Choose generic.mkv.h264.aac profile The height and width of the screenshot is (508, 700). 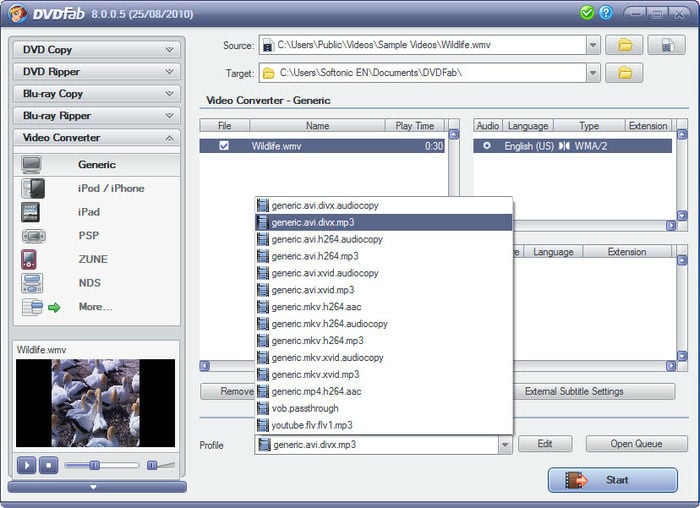(x=384, y=307)
